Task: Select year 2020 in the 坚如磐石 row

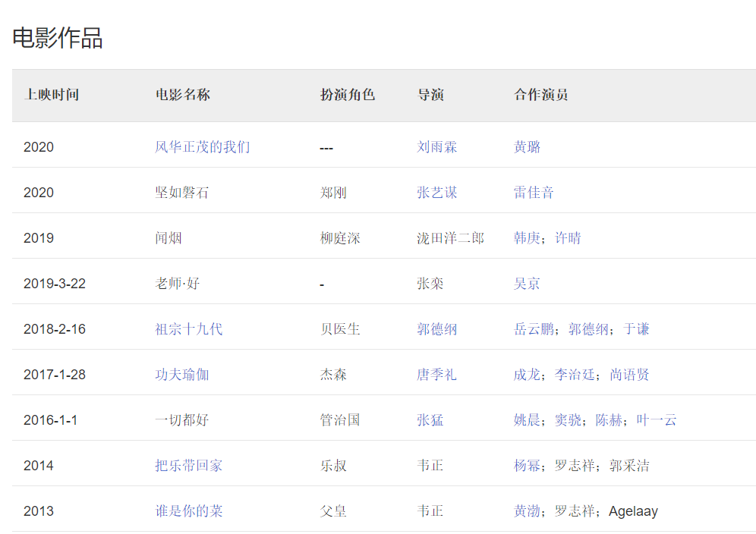Action: pyautogui.click(x=39, y=193)
